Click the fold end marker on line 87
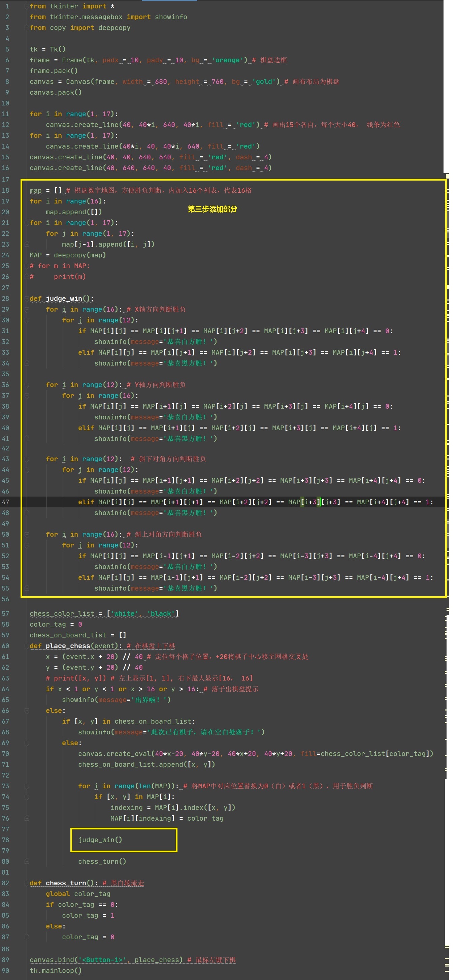 tap(27, 937)
